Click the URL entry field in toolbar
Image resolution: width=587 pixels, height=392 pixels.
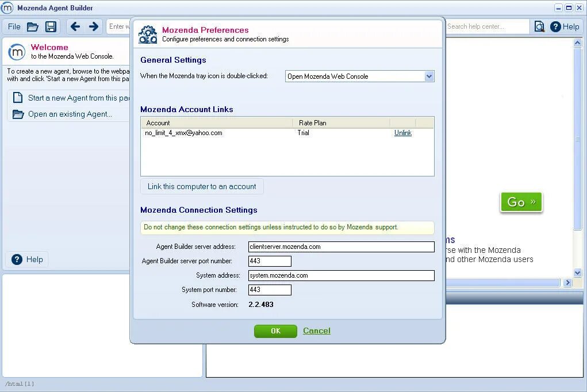pos(118,26)
